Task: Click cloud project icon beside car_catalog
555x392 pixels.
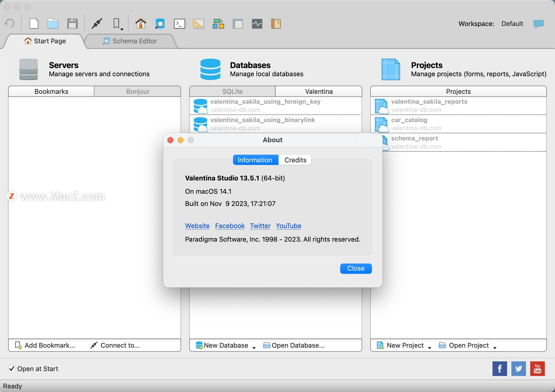Action: 381,124
